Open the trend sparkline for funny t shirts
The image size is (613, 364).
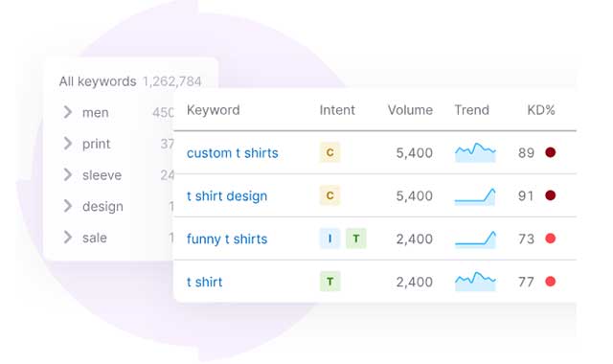[475, 239]
